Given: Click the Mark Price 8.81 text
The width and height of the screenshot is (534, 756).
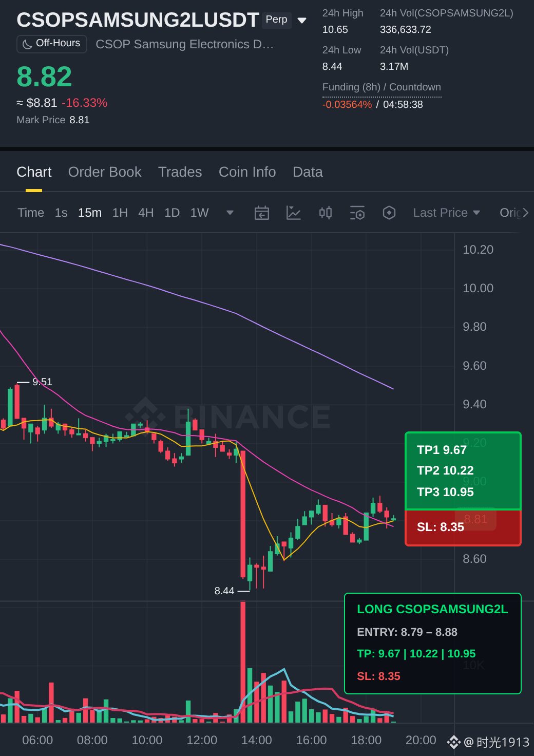Looking at the screenshot, I should pos(53,120).
